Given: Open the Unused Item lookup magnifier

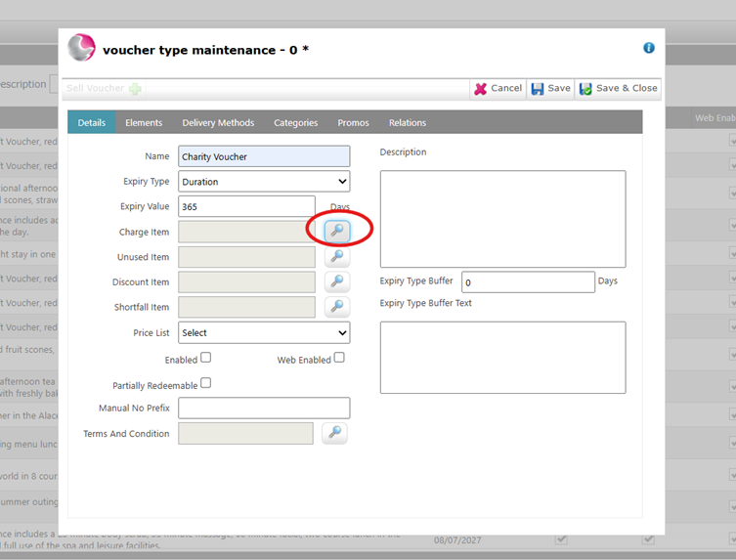Looking at the screenshot, I should point(337,256).
